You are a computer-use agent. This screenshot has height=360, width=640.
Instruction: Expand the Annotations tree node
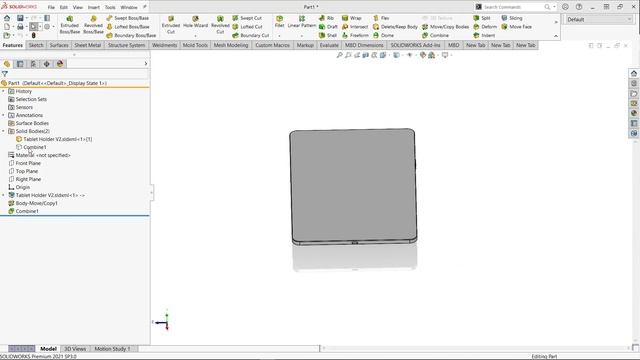(4, 115)
